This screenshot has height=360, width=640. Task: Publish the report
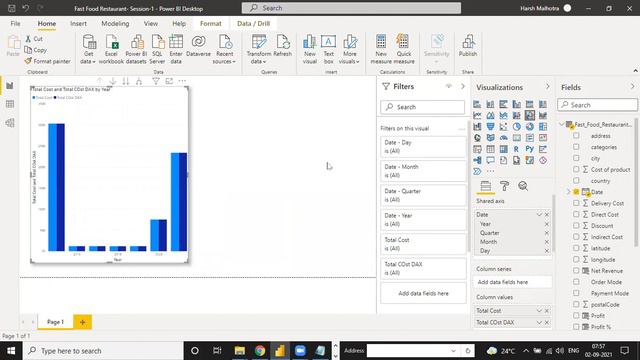pyautogui.click(x=468, y=46)
